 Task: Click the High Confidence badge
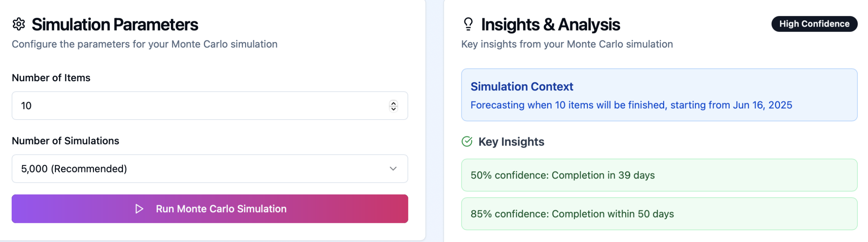(814, 24)
